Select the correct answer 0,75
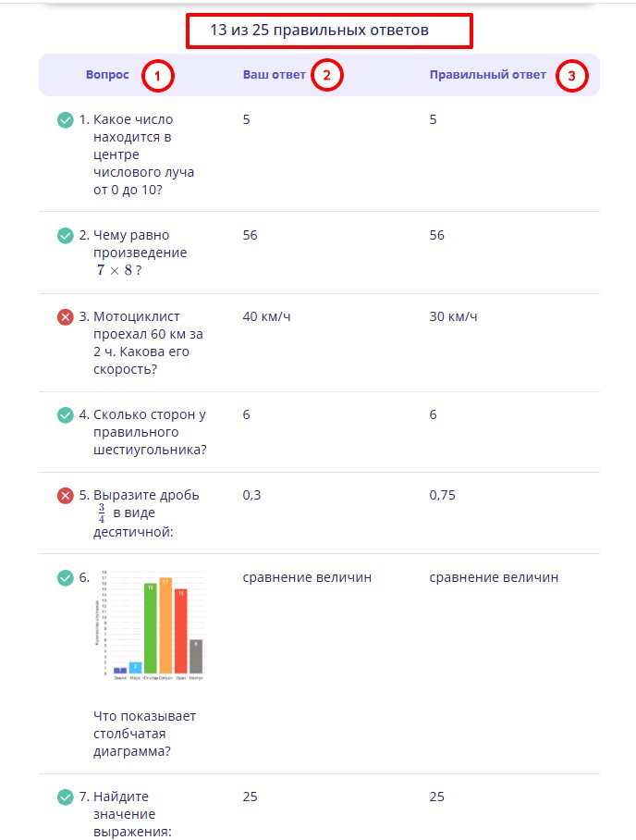This screenshot has height=840, width=636. click(444, 494)
